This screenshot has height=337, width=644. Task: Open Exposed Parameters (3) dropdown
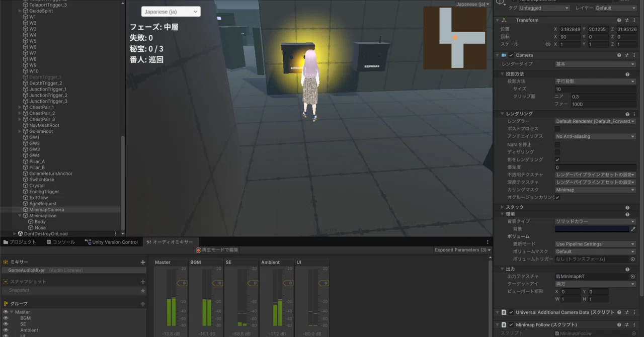[463, 250]
